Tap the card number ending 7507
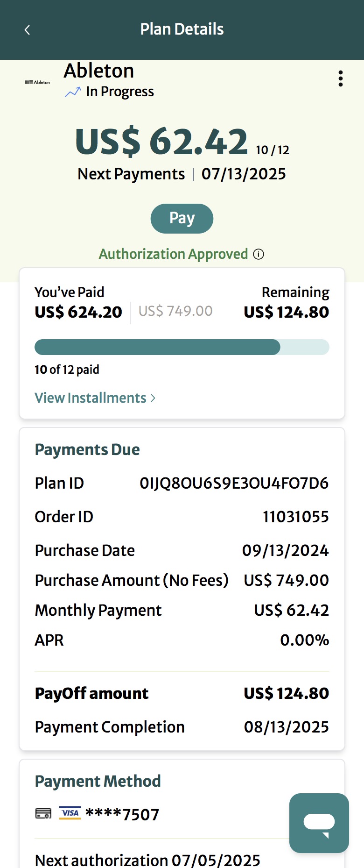This screenshot has width=364, height=868. click(122, 814)
